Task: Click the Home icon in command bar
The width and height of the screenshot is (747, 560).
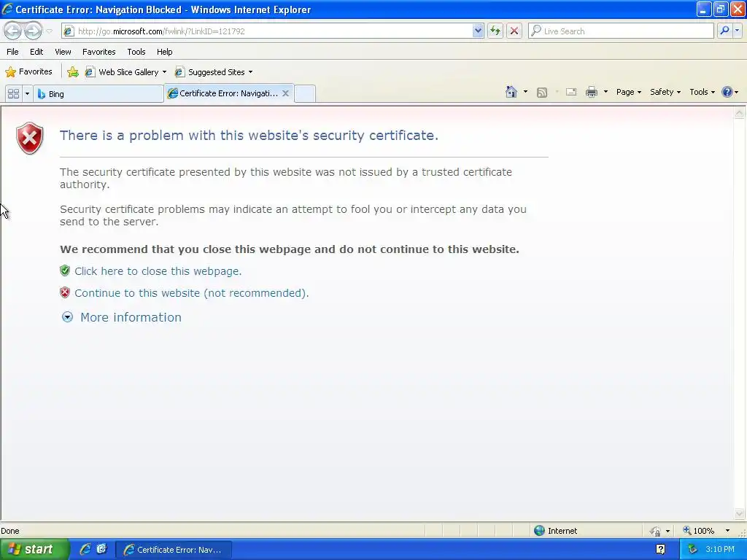Action: 511,92
